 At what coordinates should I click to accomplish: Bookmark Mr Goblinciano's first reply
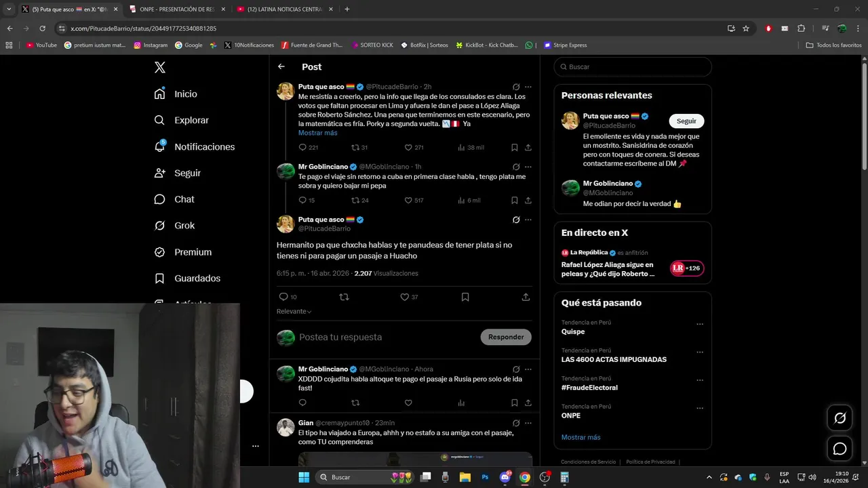point(515,200)
